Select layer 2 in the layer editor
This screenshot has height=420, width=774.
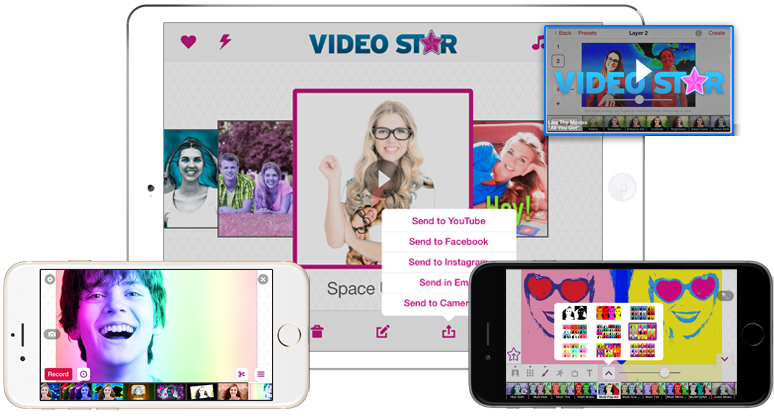tap(558, 61)
